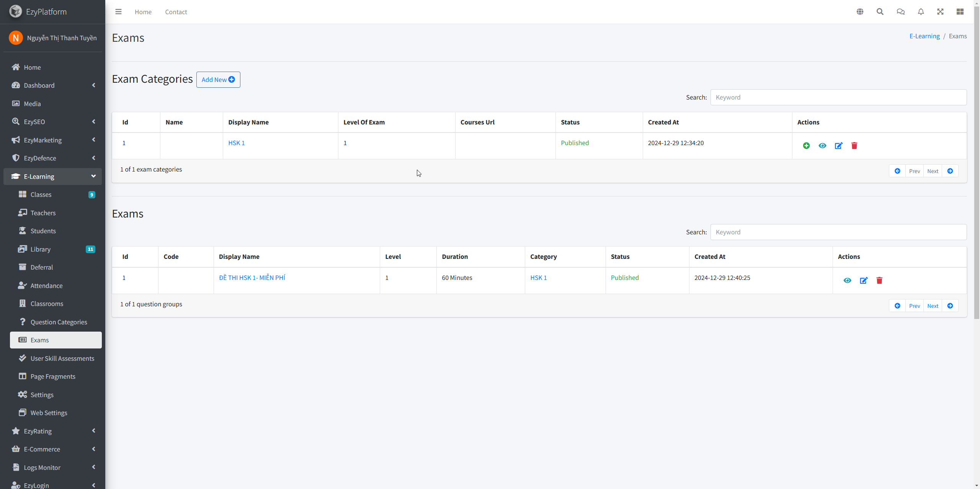Delete the HSK 1 exam category via trash icon

[x=854, y=146]
